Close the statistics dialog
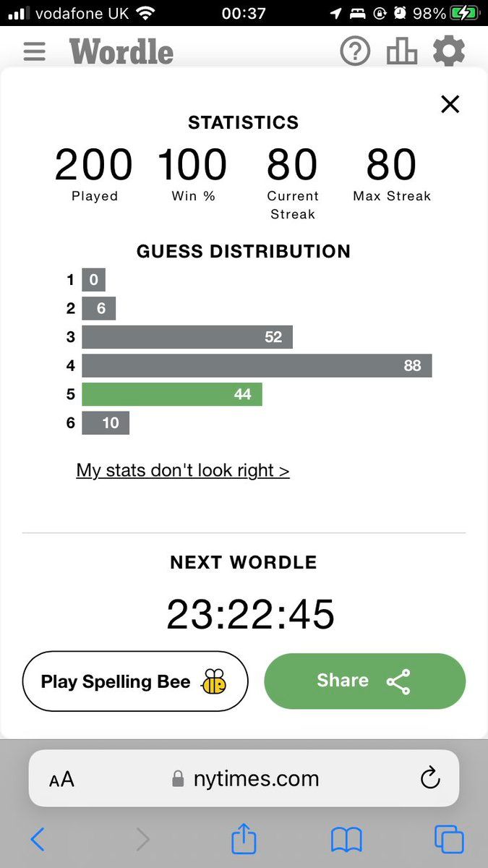Image resolution: width=488 pixels, height=868 pixels. (x=450, y=105)
